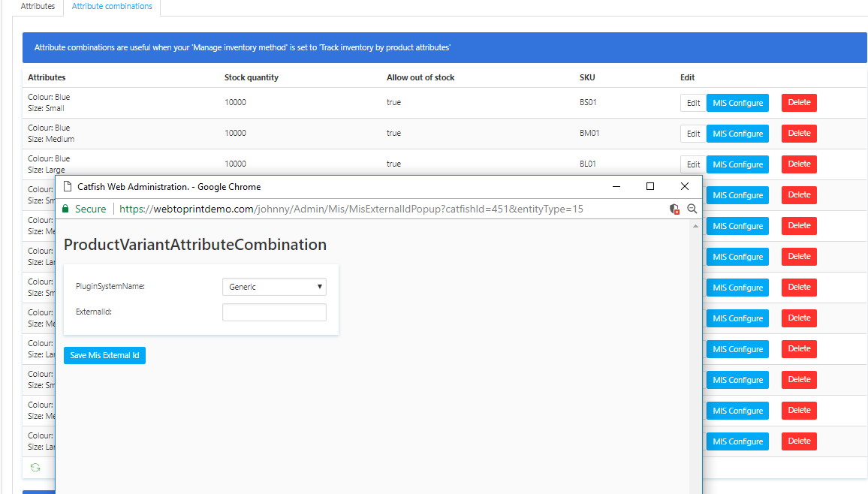Close the Catfish Web Administration popup
Viewport: 868px width, 494px height.
pos(684,186)
